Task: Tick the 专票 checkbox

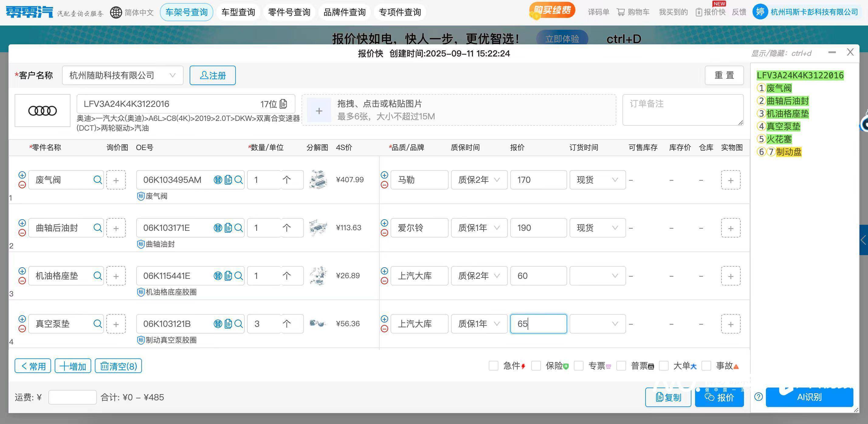Action: tap(578, 366)
